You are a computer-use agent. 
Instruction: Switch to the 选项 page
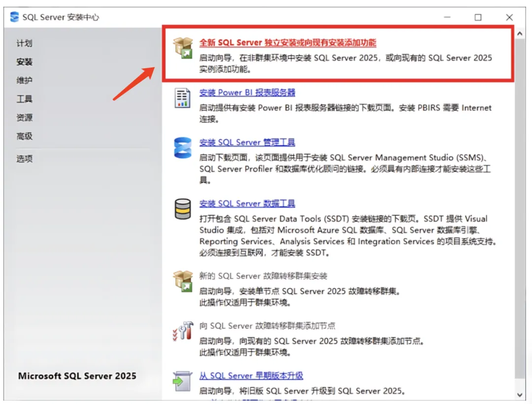point(25,159)
